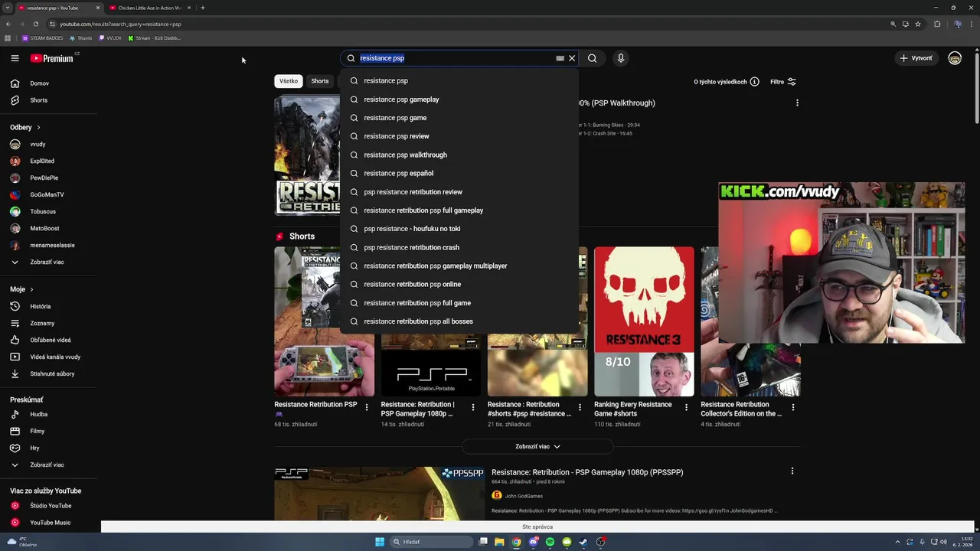Screen dimensions: 980x551
Task: Choose suggestion 'psp resistance retribution crash'
Action: [459, 247]
